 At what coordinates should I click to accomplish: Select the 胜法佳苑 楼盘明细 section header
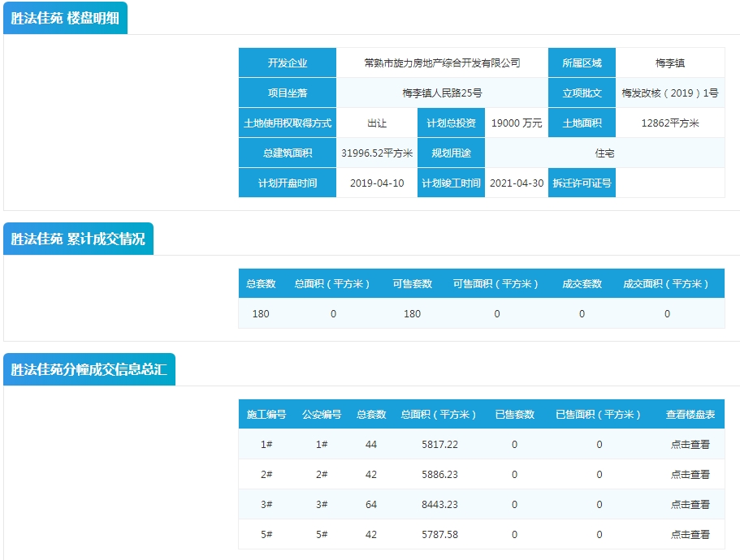point(65,18)
